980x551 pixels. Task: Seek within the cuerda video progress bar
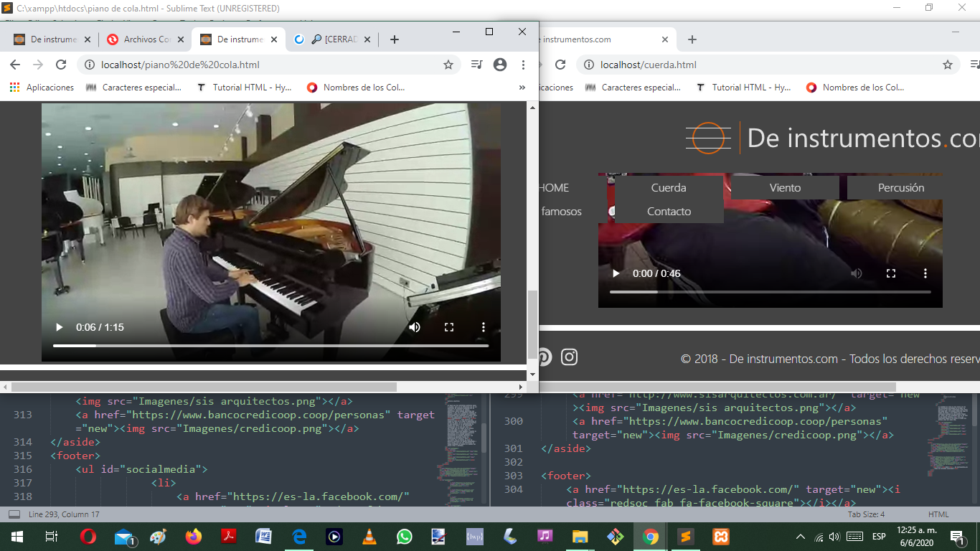click(x=770, y=292)
